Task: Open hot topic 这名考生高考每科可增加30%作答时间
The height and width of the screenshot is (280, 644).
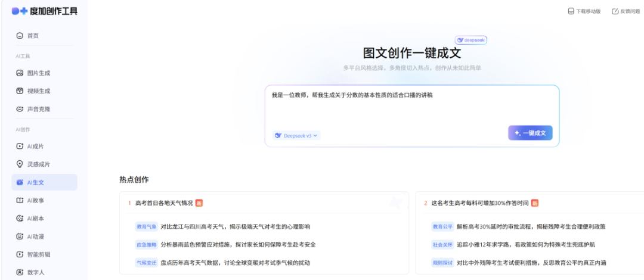Action: pyautogui.click(x=479, y=203)
